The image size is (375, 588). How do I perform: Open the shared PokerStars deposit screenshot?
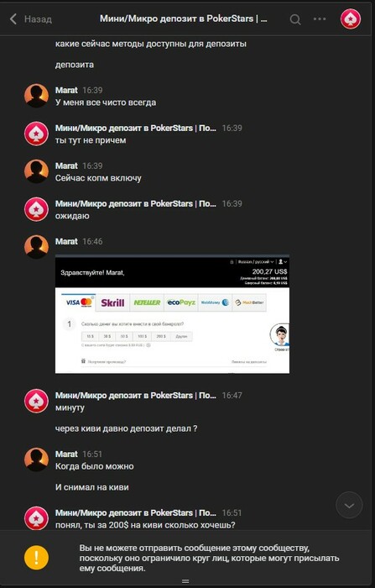[x=172, y=314]
